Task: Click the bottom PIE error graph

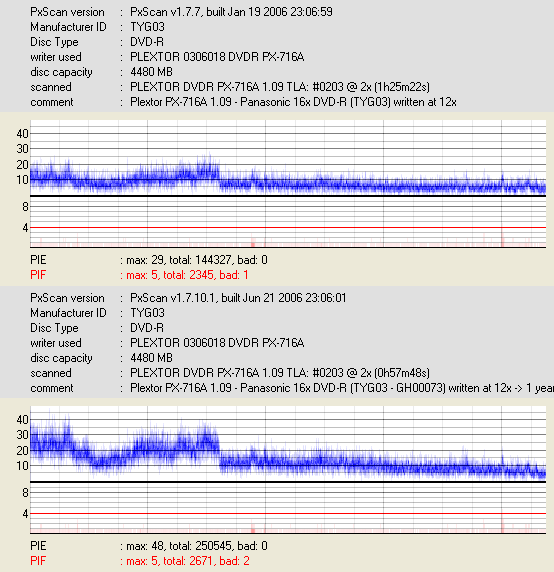Action: 288,444
